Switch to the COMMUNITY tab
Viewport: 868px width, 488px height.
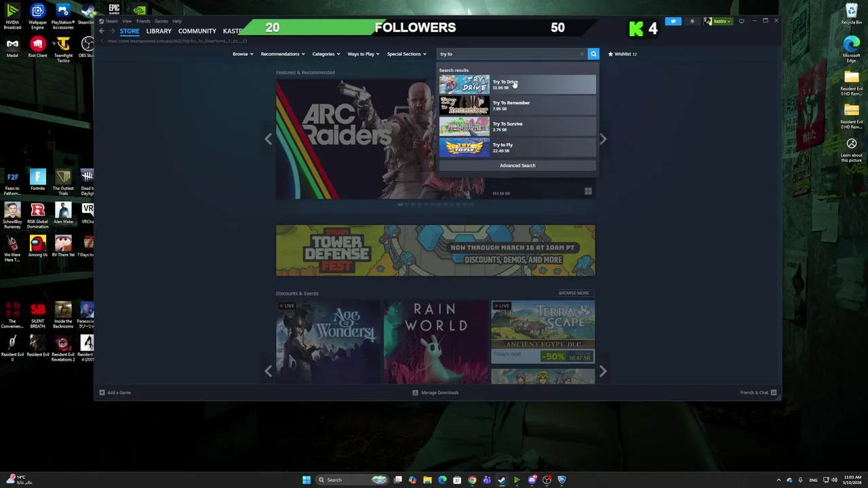(197, 31)
